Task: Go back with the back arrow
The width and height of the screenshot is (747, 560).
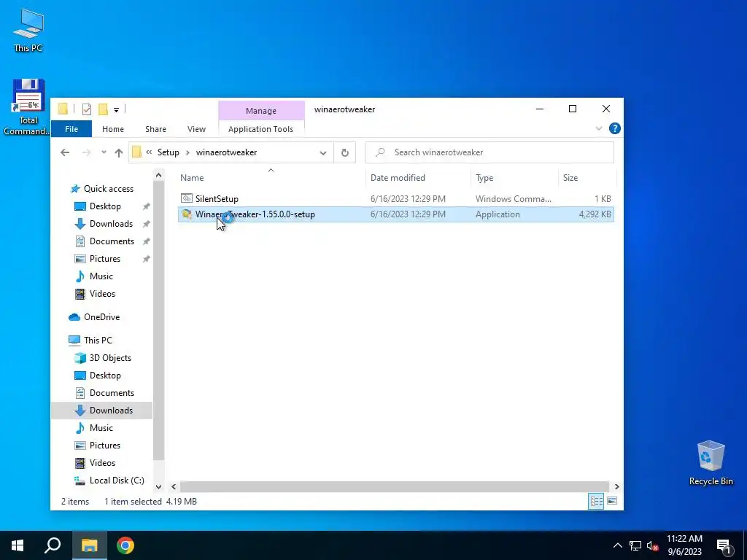Action: (65, 152)
